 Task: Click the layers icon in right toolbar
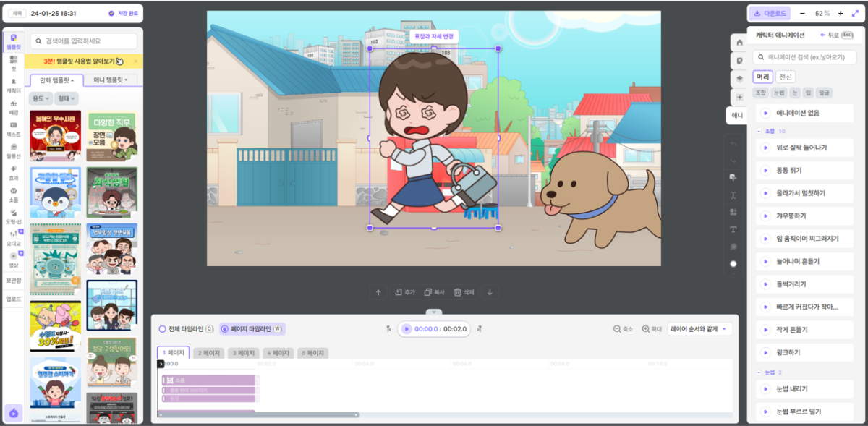pyautogui.click(x=739, y=79)
